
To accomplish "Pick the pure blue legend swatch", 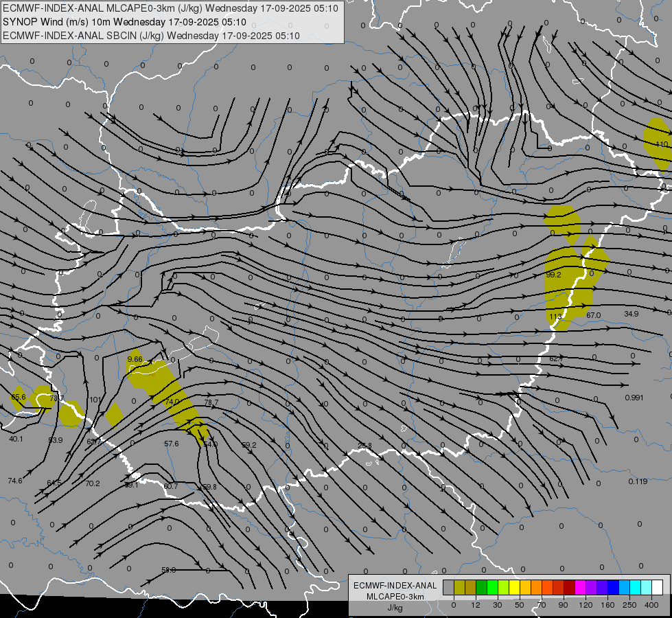I will (613, 587).
